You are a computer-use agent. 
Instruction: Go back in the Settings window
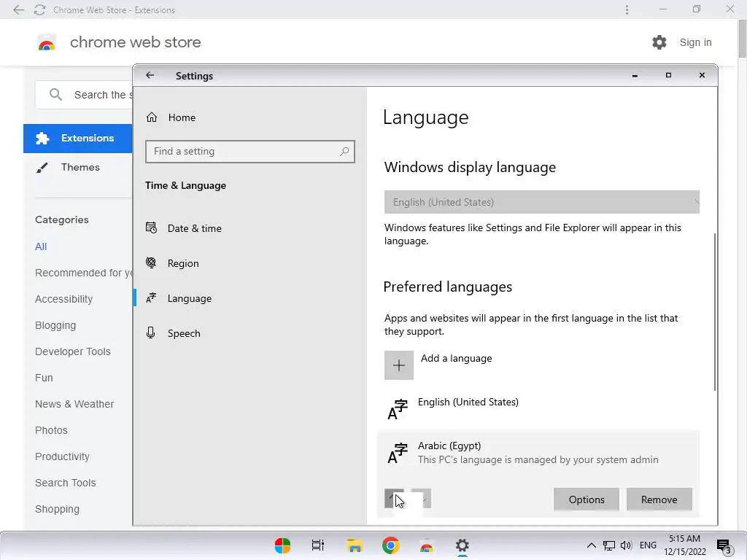tap(150, 75)
